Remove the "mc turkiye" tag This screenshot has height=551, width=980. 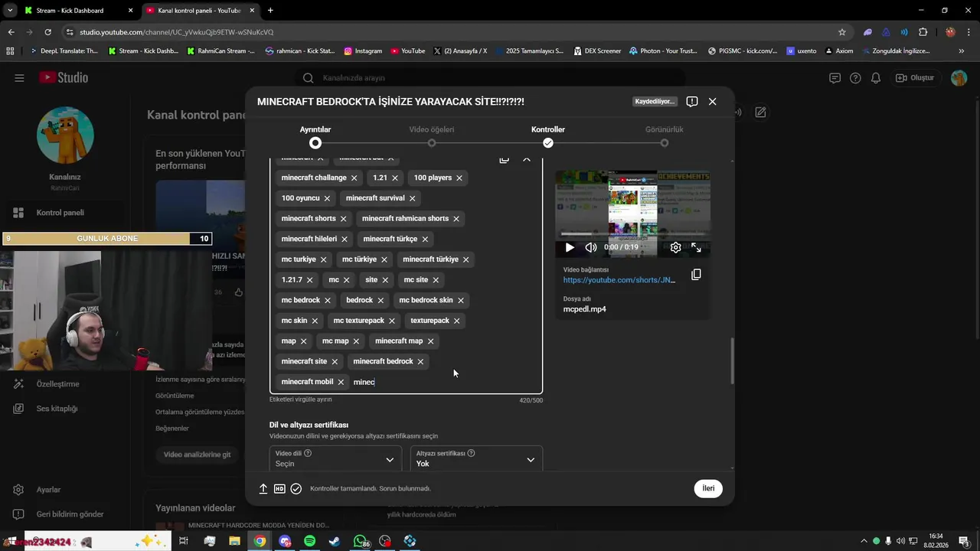coord(323,259)
